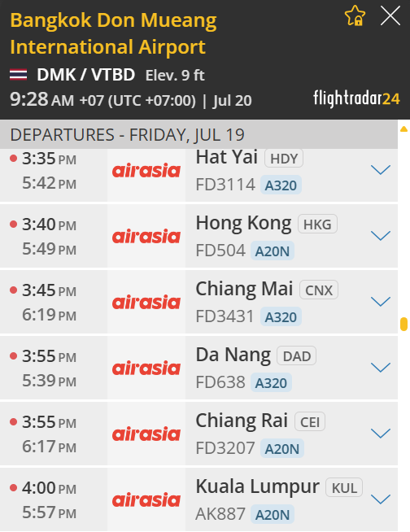Click the HKG airport code badge
Screen dimensions: 410x532
pos(317,224)
